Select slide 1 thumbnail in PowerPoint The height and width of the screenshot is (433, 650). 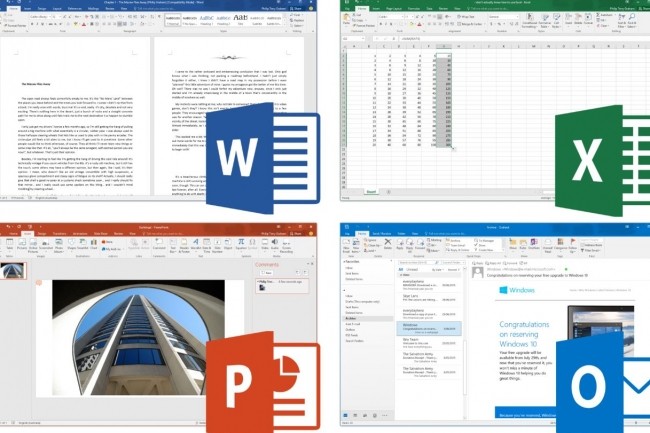click(12, 271)
